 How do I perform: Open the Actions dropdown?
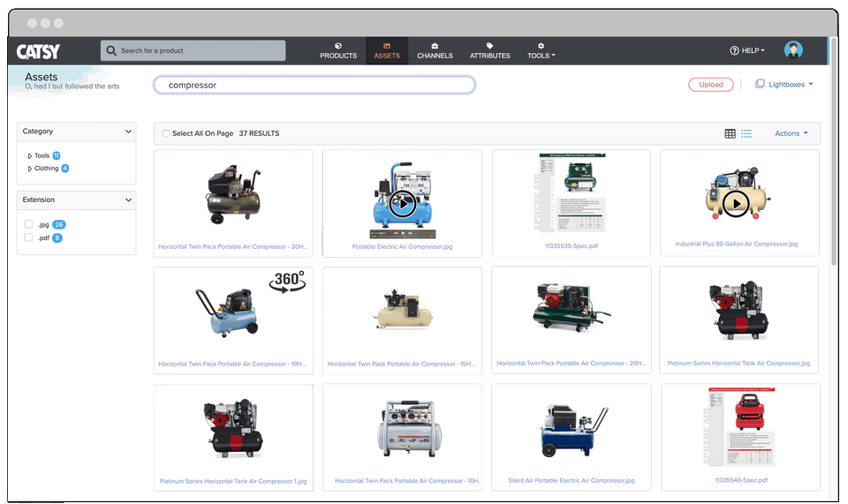coord(791,134)
